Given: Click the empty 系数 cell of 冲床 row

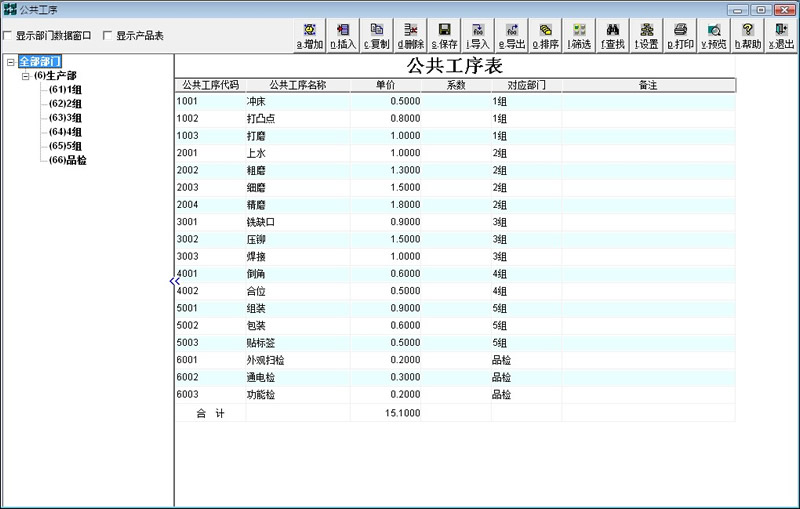Looking at the screenshot, I should [x=456, y=101].
